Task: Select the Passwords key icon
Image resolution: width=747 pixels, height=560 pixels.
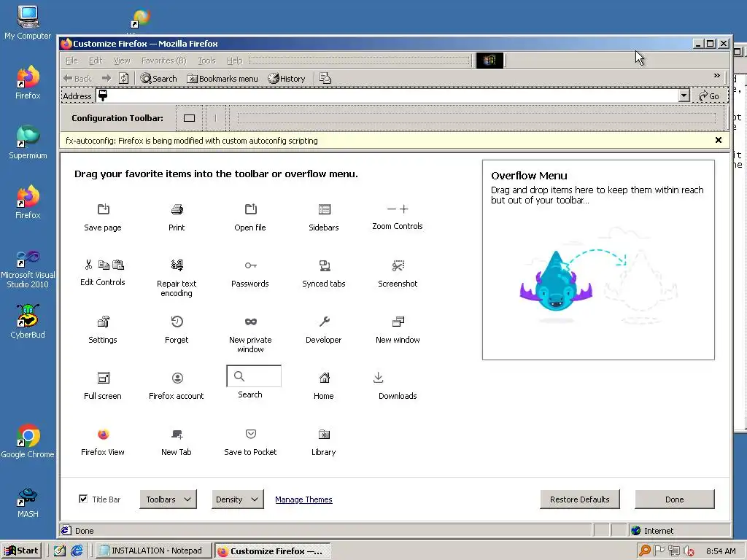Action: [x=251, y=265]
